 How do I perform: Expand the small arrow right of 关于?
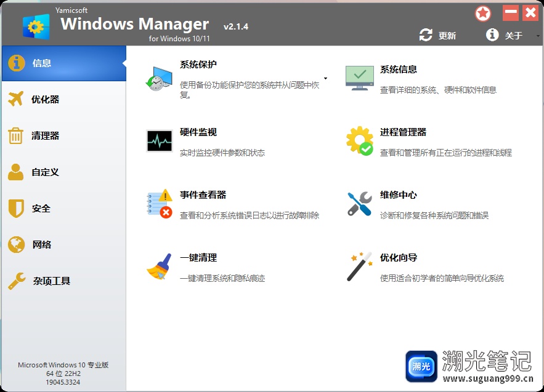[x=538, y=36]
